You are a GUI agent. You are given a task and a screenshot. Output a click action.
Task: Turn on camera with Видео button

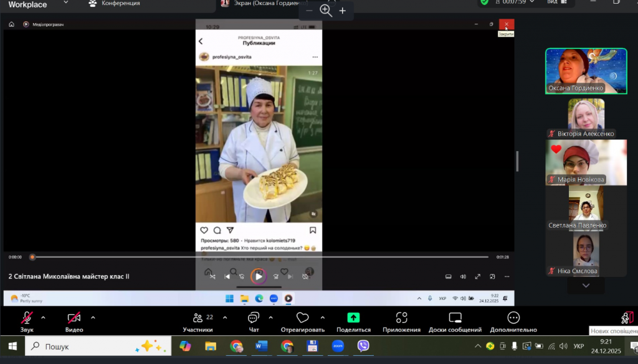point(74,318)
